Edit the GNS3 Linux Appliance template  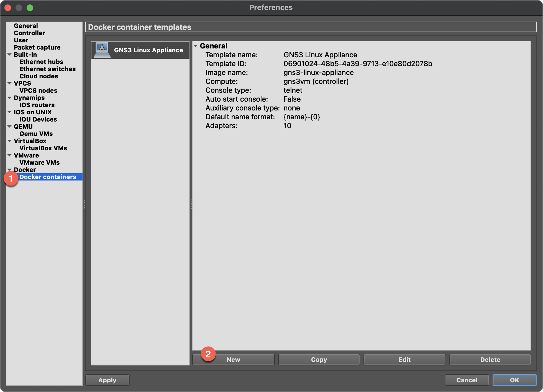click(404, 360)
